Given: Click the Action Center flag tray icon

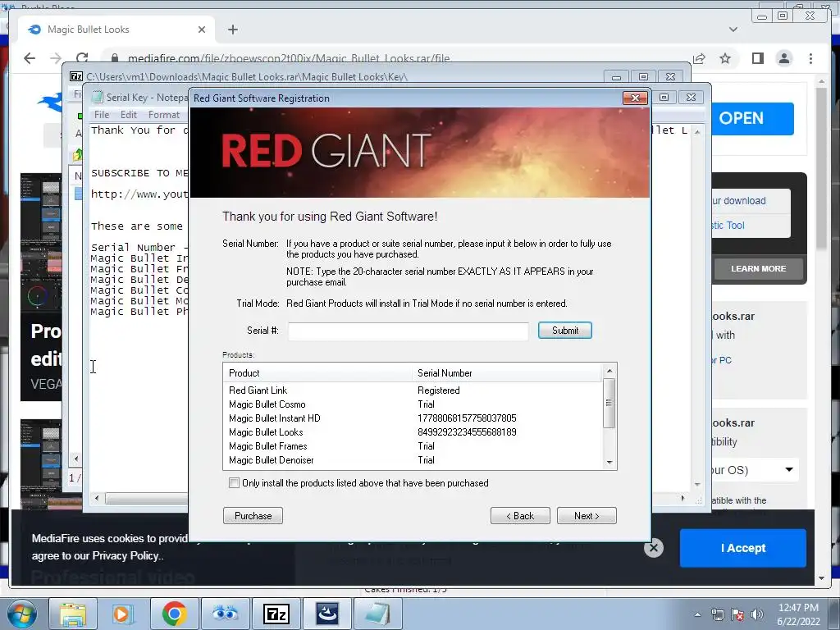Looking at the screenshot, I should [x=737, y=614].
